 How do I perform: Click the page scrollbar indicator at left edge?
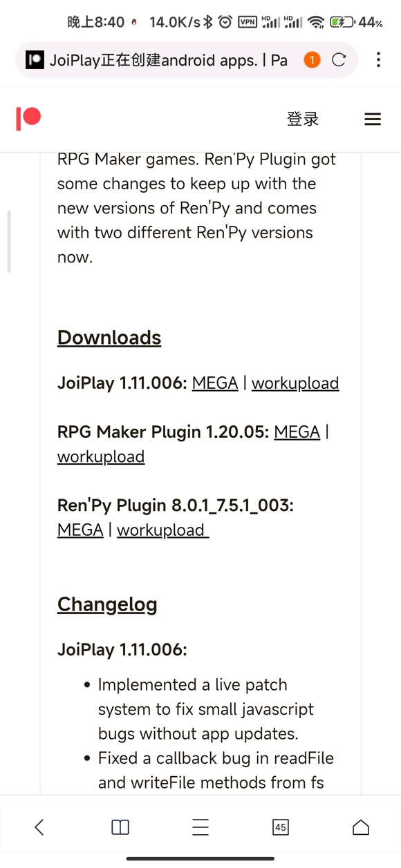tap(9, 242)
